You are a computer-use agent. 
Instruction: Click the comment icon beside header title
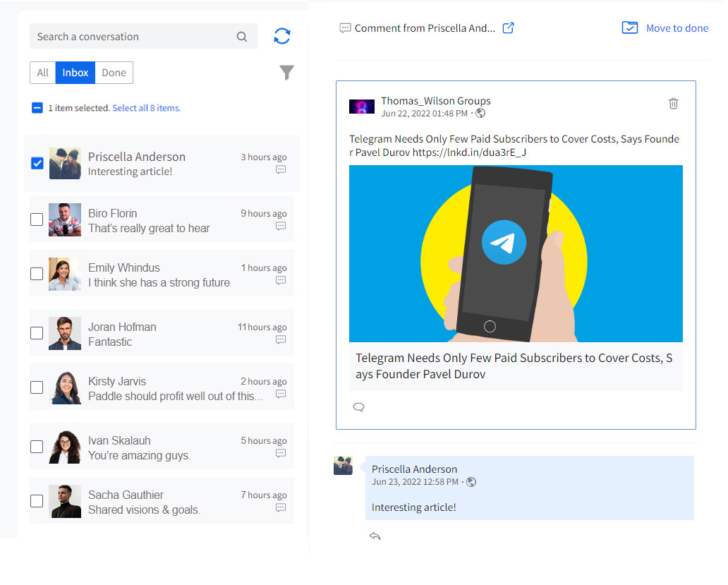(x=345, y=28)
